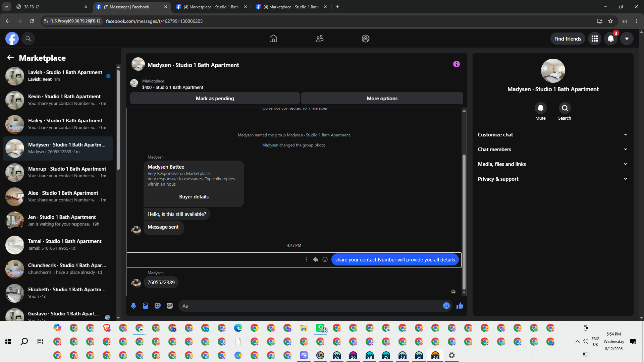Image resolution: width=644 pixels, height=362 pixels.
Task: Open Jen Studio 1 Bath Apartment chat
Action: click(58, 221)
